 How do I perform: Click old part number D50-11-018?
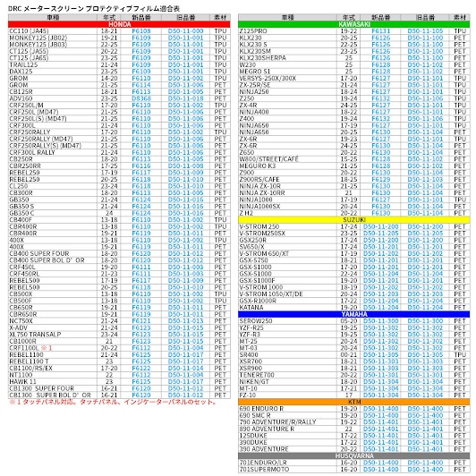185,98
